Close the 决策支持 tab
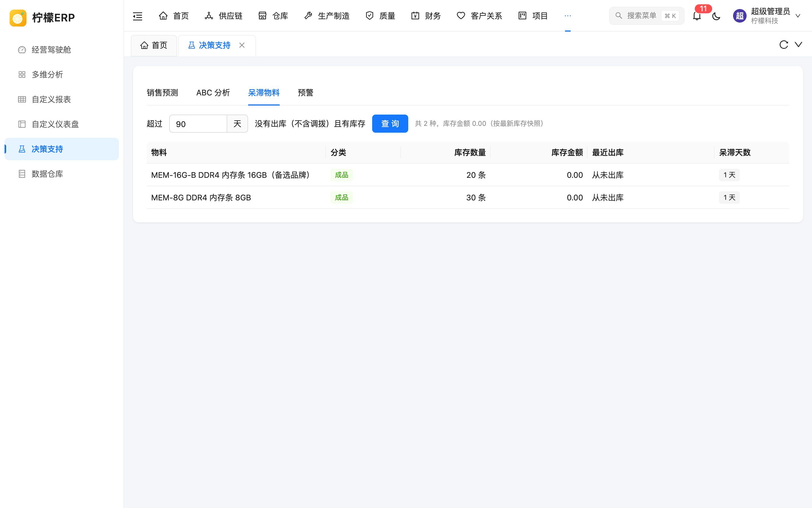 [x=242, y=45]
